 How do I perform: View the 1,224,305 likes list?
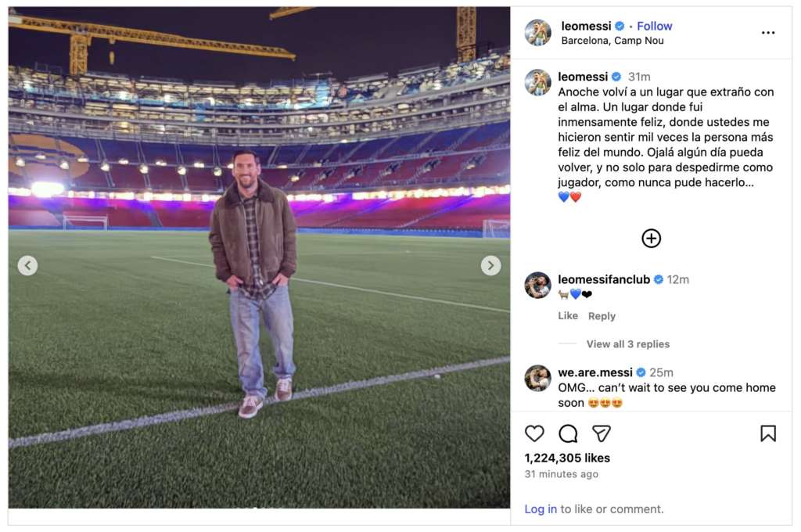coord(567,458)
